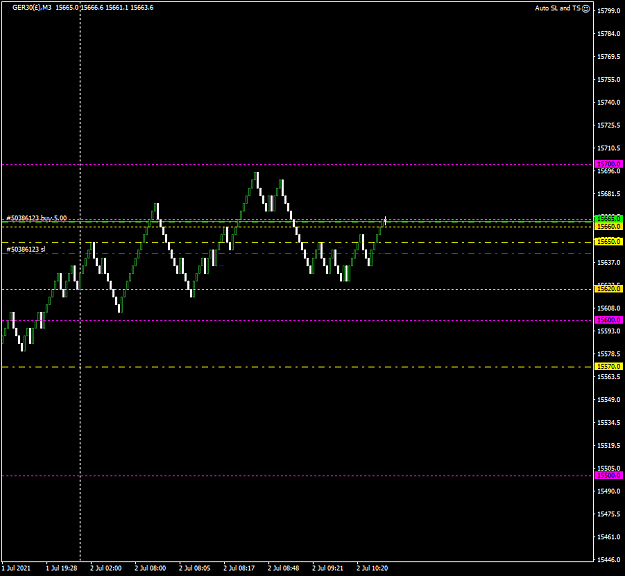This screenshot has width=625, height=576.
Task: Select the '#50386123 buy 5.00' order label
Action: coord(37,218)
